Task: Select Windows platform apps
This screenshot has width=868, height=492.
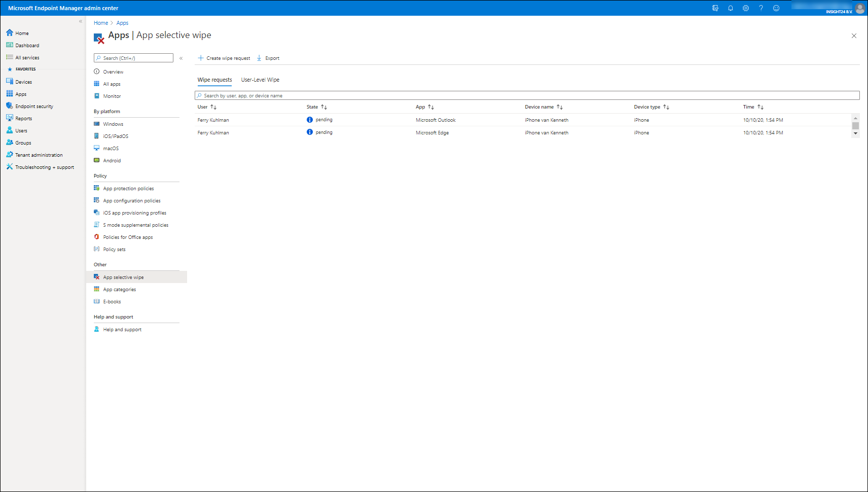Action: click(113, 124)
